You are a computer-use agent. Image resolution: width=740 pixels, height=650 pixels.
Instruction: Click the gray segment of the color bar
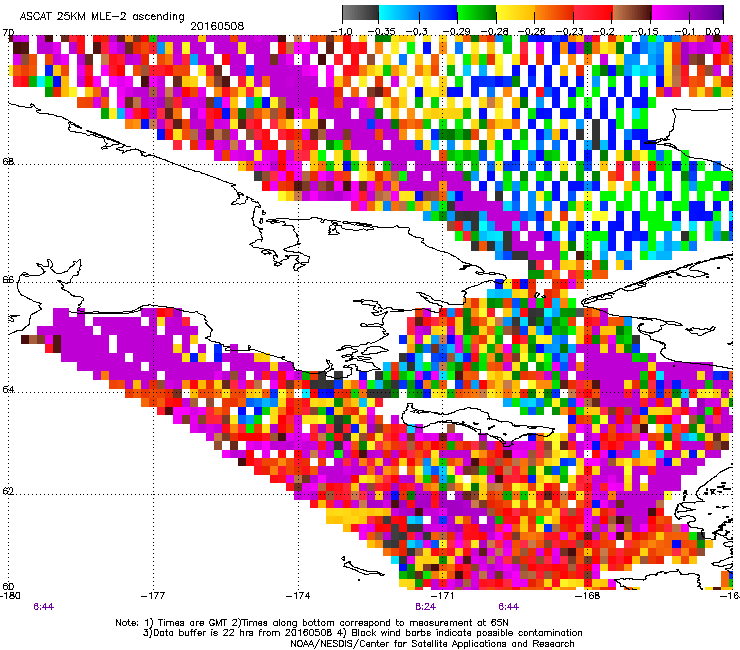(361, 13)
